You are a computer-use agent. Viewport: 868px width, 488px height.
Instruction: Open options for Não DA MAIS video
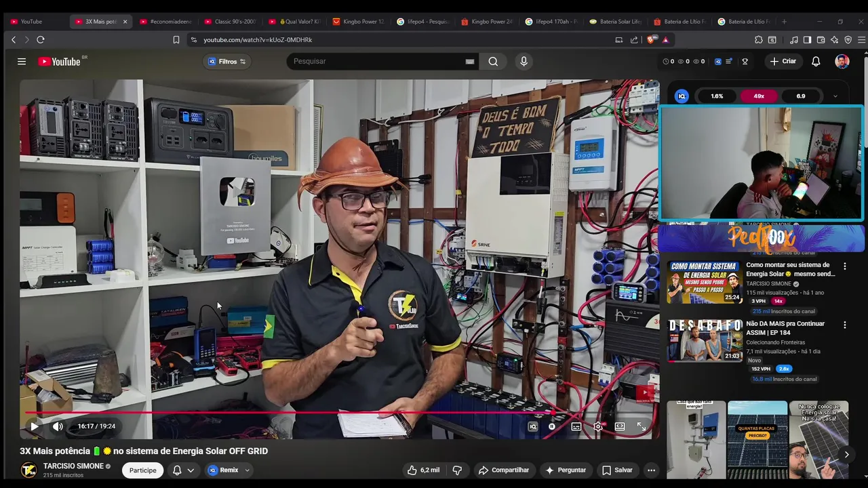click(x=844, y=325)
